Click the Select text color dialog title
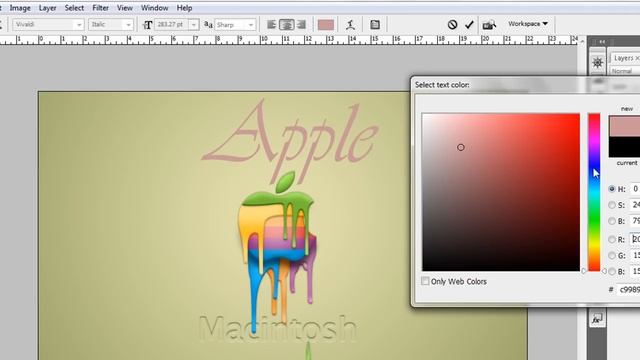 tap(442, 85)
